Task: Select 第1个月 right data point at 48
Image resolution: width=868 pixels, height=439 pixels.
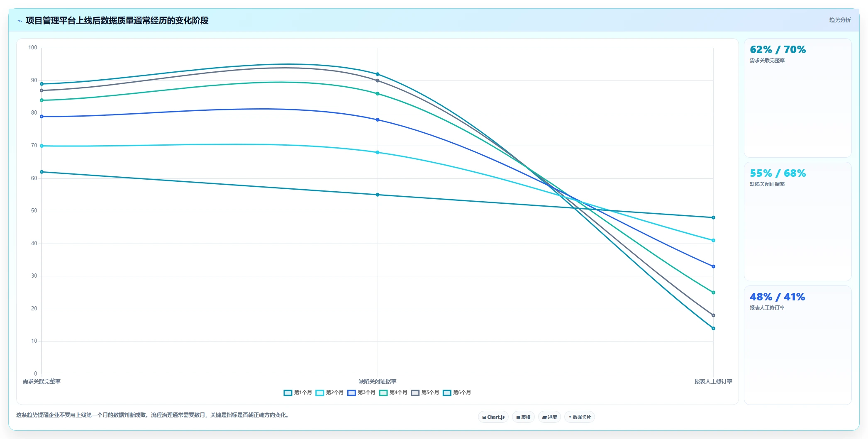Action: click(x=713, y=217)
